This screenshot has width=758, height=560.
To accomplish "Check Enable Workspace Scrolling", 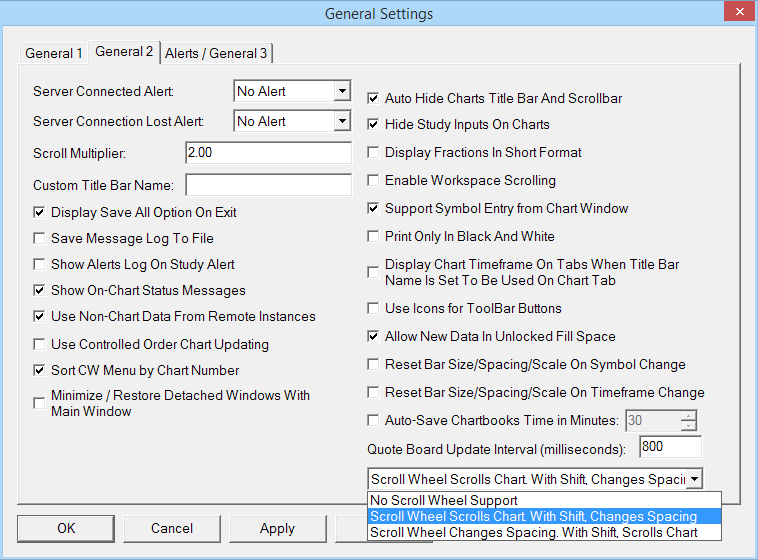I will (373, 180).
